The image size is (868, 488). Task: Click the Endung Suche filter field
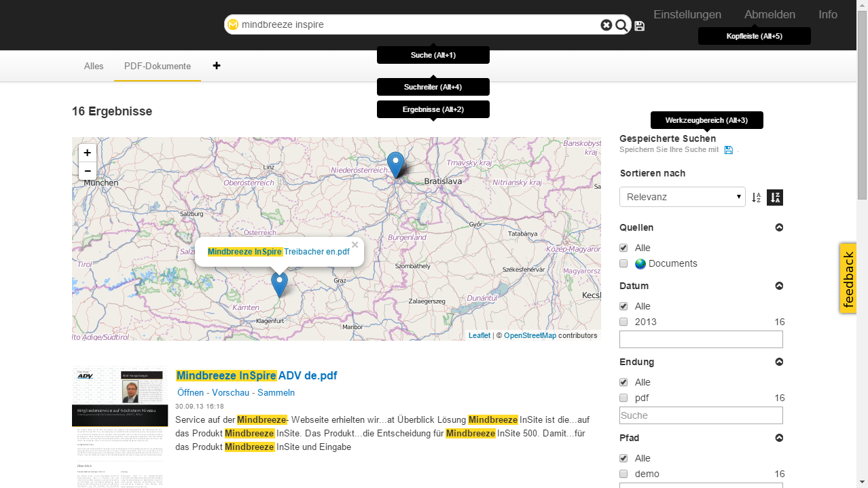(701, 415)
